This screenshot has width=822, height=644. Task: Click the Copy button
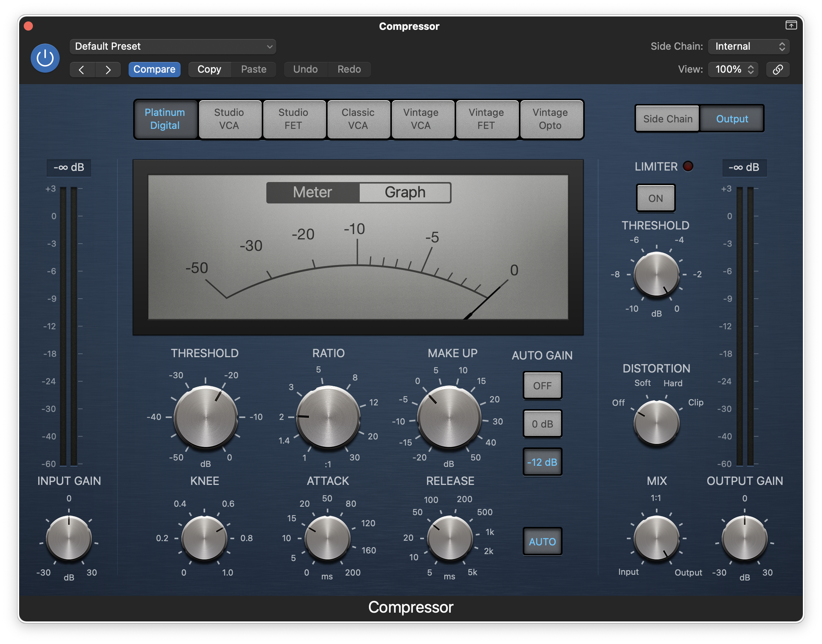(x=209, y=70)
